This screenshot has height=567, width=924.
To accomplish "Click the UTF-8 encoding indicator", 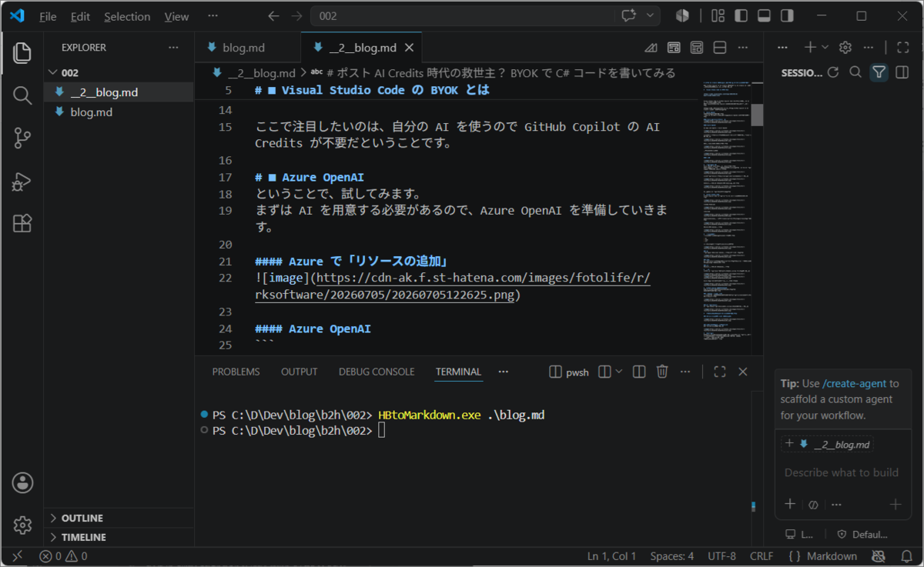I will tap(721, 556).
